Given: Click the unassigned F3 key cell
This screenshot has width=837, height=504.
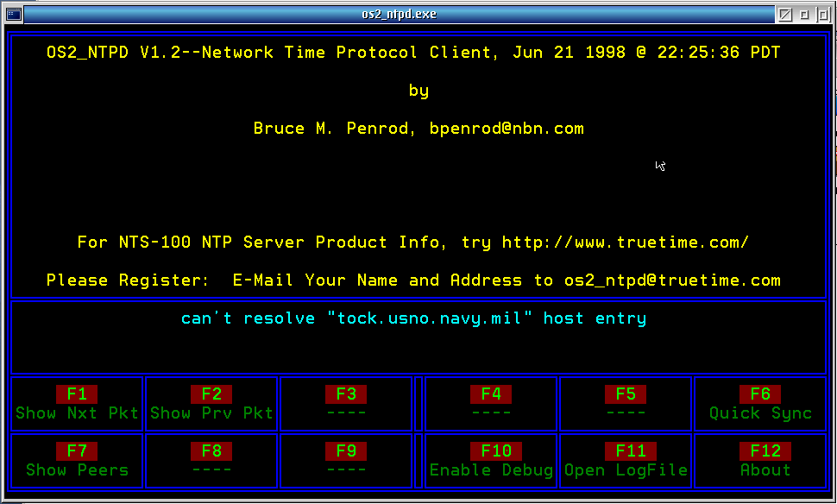Looking at the screenshot, I should coord(346,404).
